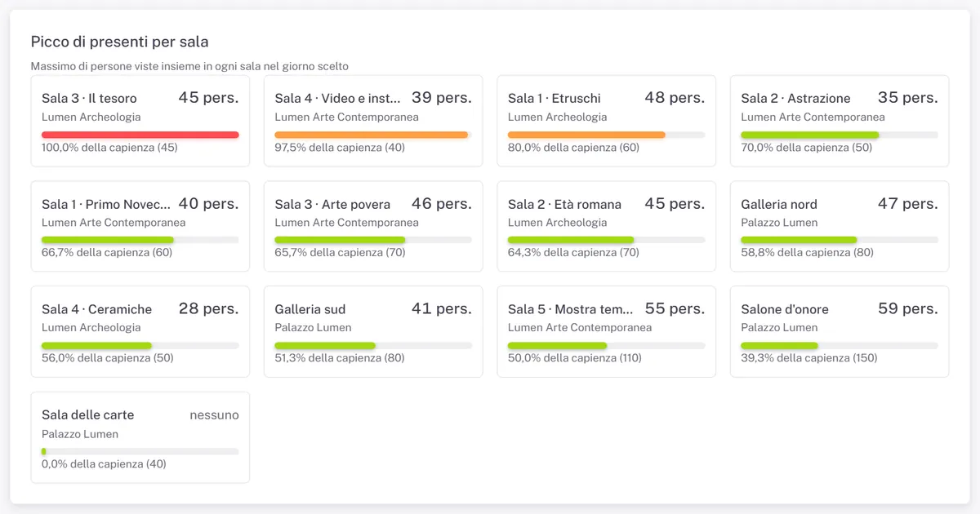Click the Salone d'onore 39,3% capacity bar
The height and width of the screenshot is (514, 980).
coord(840,345)
